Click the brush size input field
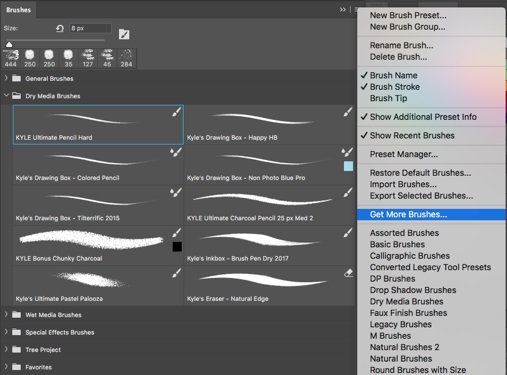The image size is (507, 375). [90, 28]
